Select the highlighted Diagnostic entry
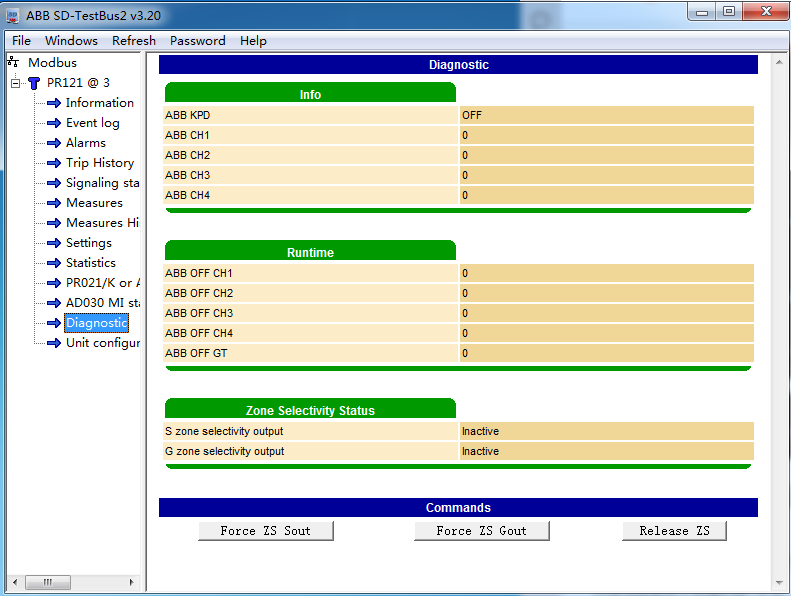791x596 pixels. tap(96, 323)
